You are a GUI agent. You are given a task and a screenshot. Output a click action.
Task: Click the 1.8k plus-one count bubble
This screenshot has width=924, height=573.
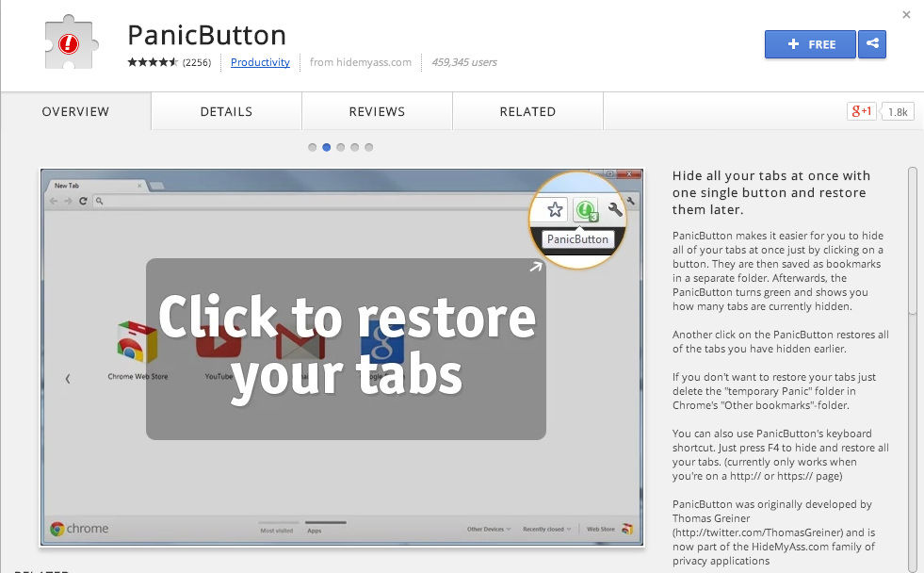click(x=898, y=111)
